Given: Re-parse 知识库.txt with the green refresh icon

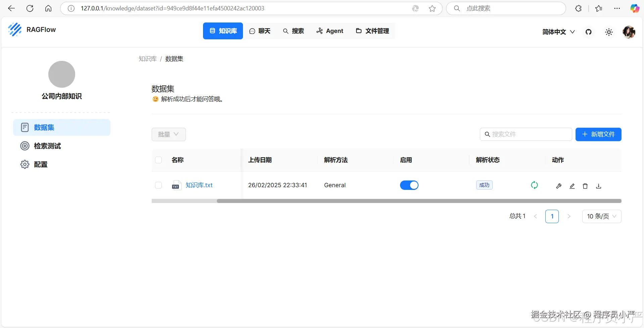Looking at the screenshot, I should [x=534, y=185].
